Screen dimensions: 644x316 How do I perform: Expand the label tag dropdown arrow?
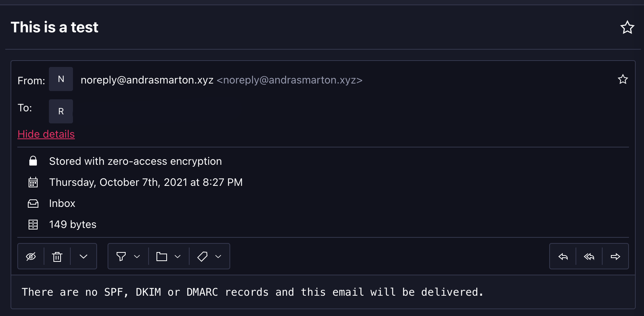click(218, 257)
